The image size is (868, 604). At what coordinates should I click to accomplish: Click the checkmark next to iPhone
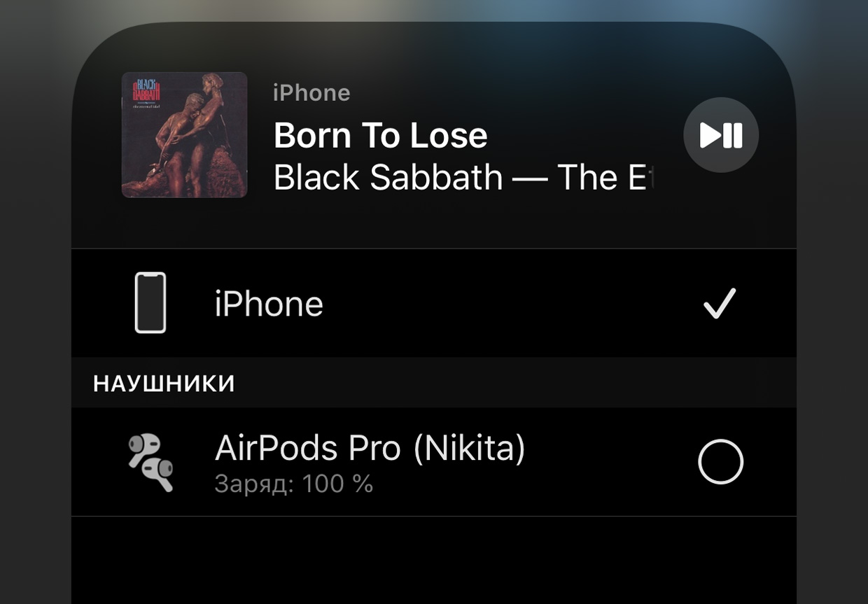click(x=720, y=303)
